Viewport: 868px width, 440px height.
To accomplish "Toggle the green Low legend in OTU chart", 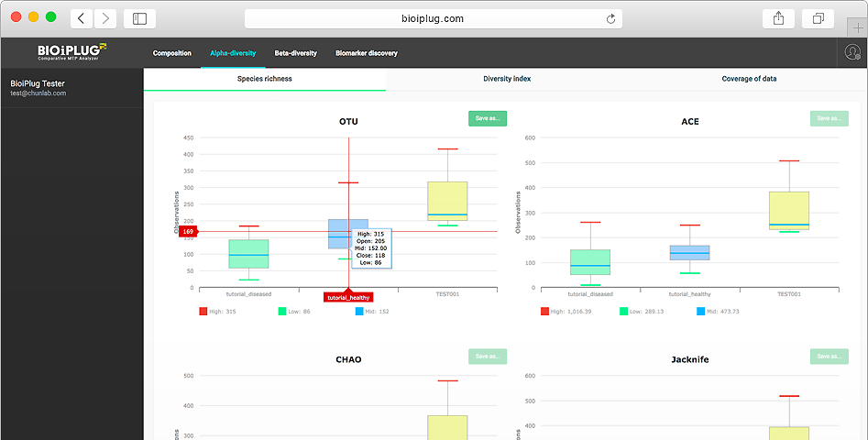I will pos(282,312).
